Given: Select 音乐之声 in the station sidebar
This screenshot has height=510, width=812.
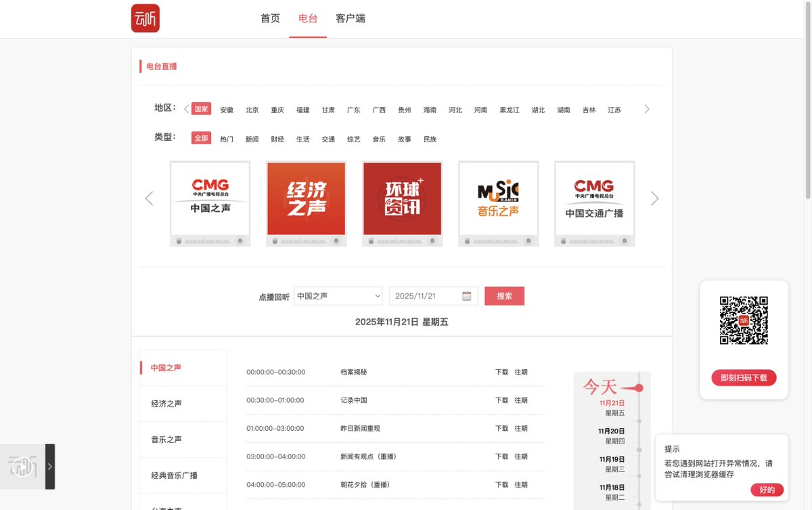Looking at the screenshot, I should pyautogui.click(x=183, y=440).
